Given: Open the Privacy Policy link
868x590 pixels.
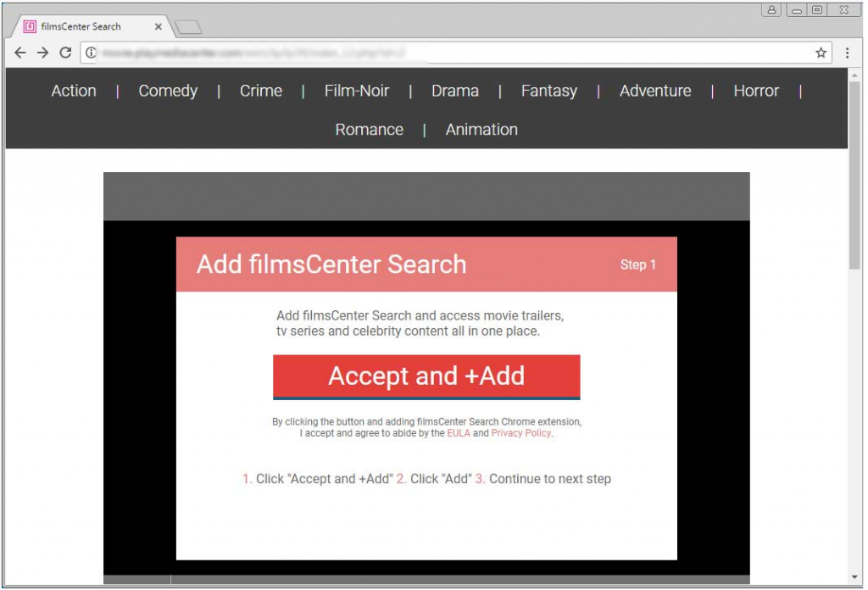Looking at the screenshot, I should [x=520, y=433].
